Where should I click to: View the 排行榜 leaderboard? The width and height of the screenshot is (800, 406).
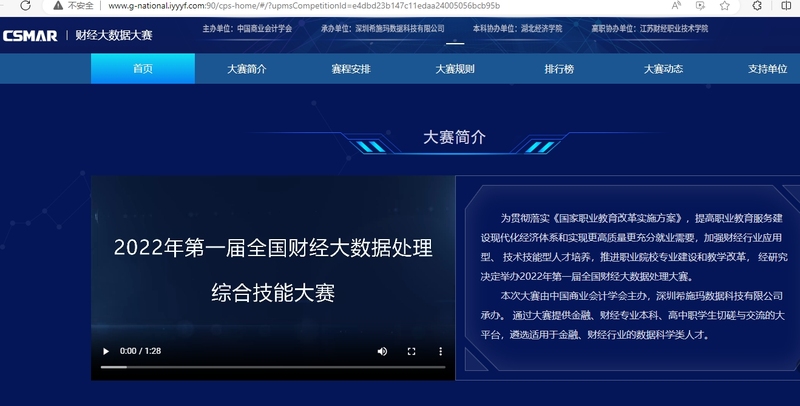559,69
